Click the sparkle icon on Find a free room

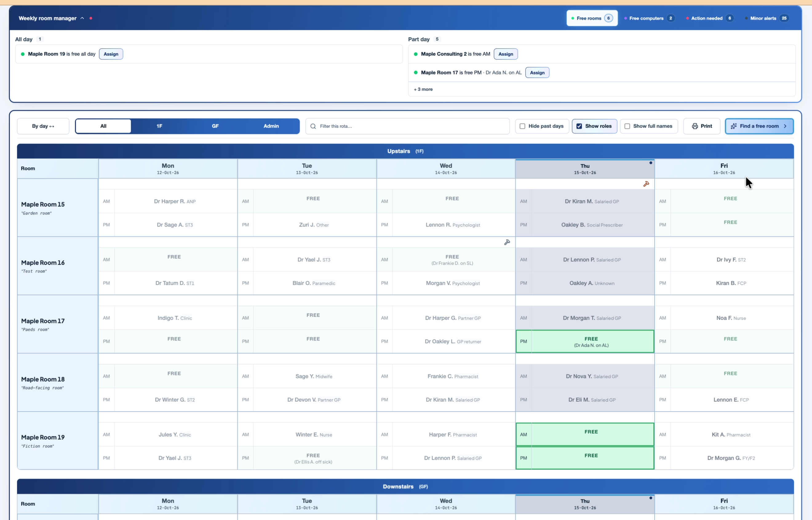point(733,126)
